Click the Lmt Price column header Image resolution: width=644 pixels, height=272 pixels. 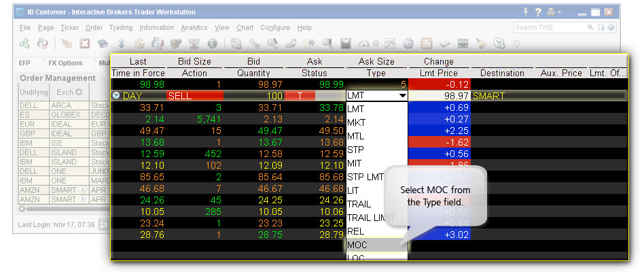(x=439, y=73)
